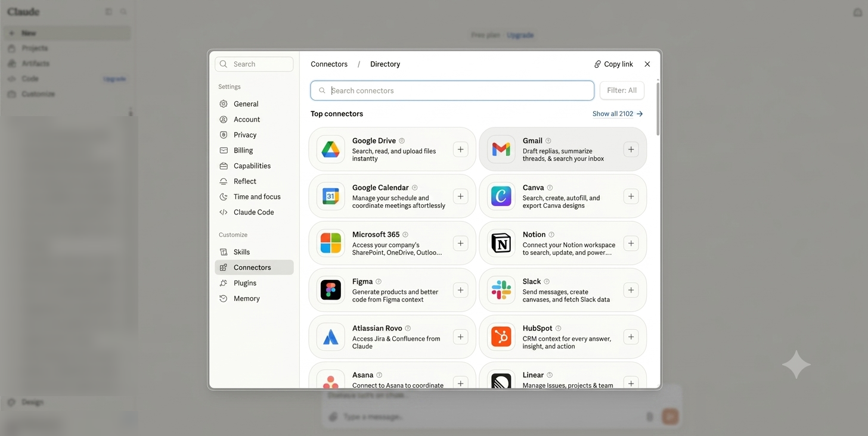Open the Privacy settings page
868x436 pixels.
254,135
